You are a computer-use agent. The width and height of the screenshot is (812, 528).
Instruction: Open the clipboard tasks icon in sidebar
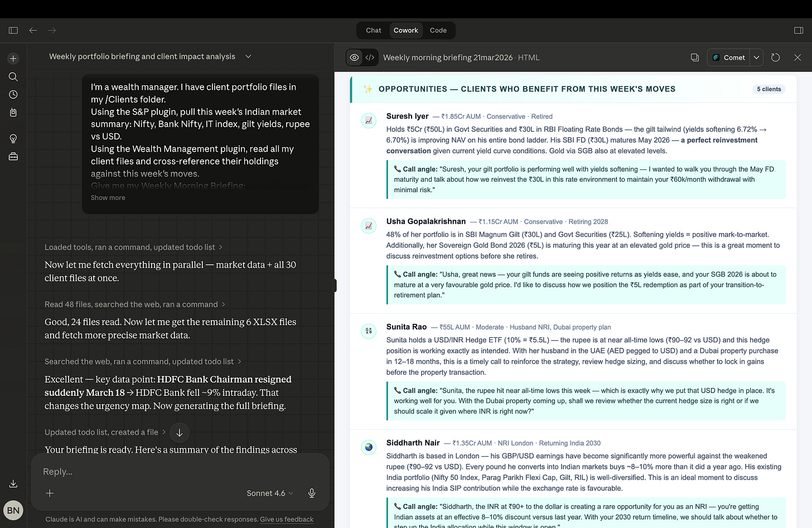13,112
